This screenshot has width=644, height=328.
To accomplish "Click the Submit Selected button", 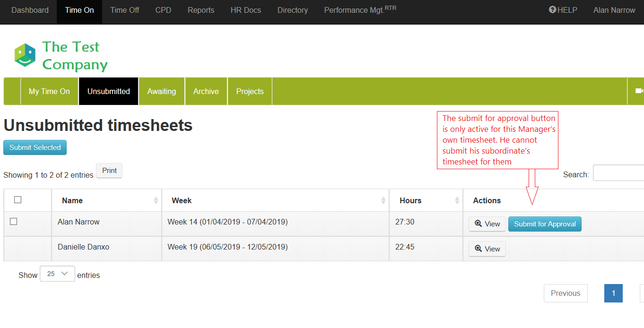I will tap(35, 147).
